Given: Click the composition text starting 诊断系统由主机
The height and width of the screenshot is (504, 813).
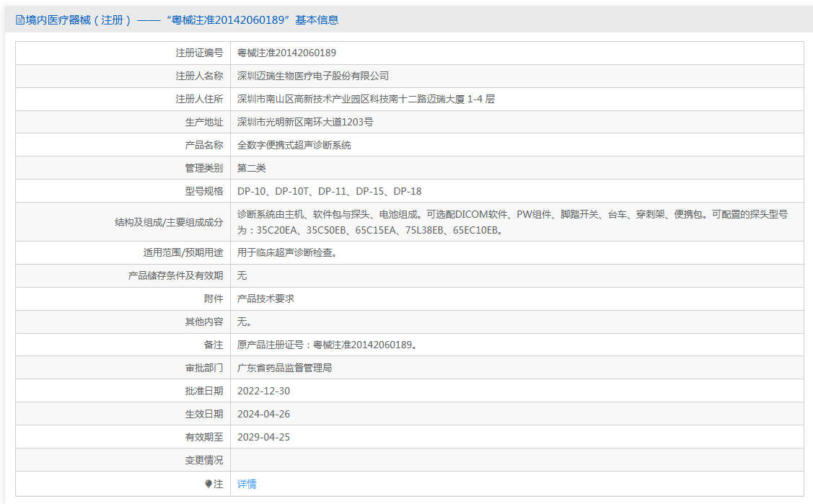Looking at the screenshot, I should 512,222.
